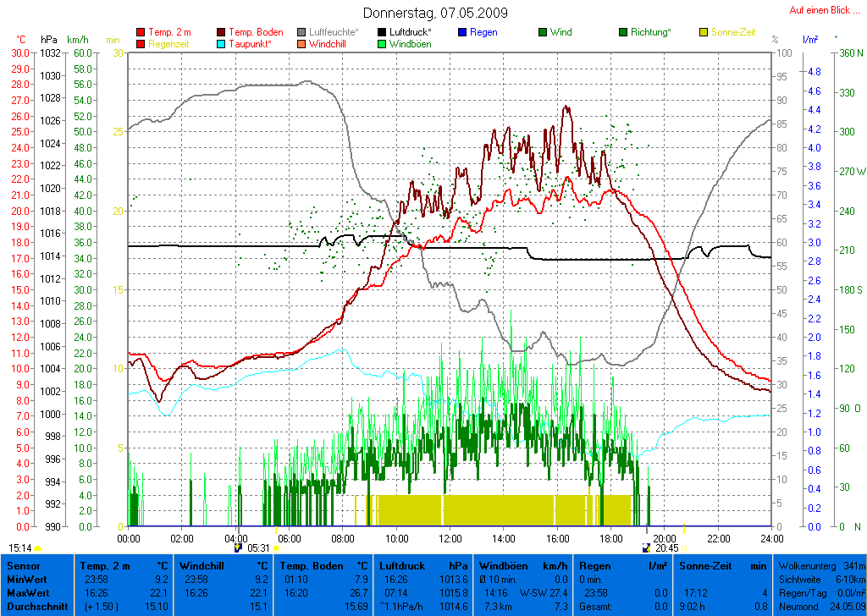Toggle the Luftdruck legend box
This screenshot has height=616, width=867.
tap(384, 32)
